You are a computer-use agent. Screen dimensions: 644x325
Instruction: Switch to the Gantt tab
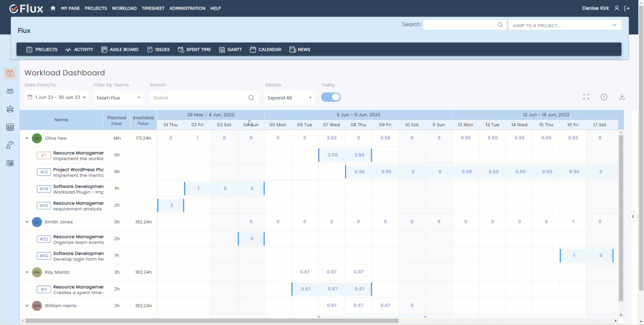(231, 49)
